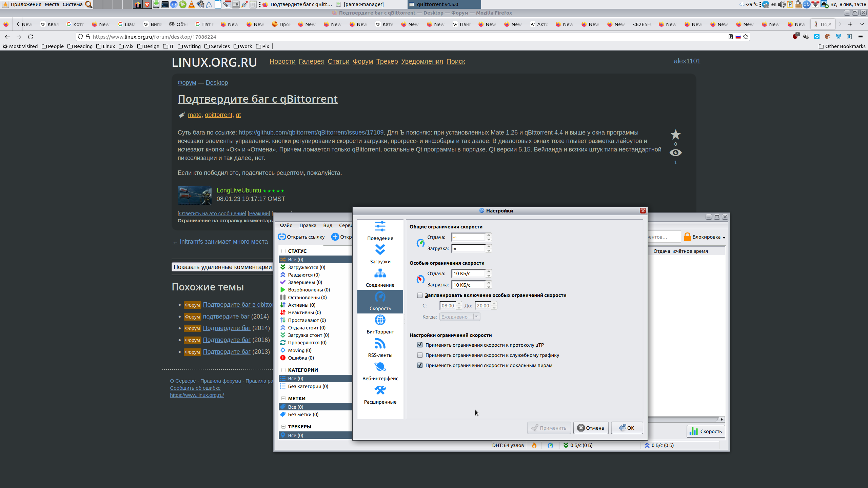The width and height of the screenshot is (868, 488).
Task: Click the Применить button
Action: click(549, 428)
